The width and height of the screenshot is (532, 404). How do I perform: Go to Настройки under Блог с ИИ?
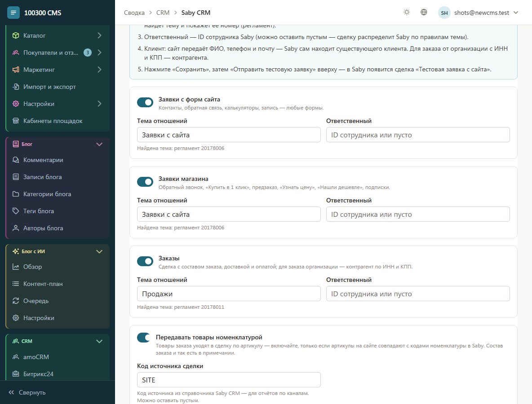(x=58, y=318)
